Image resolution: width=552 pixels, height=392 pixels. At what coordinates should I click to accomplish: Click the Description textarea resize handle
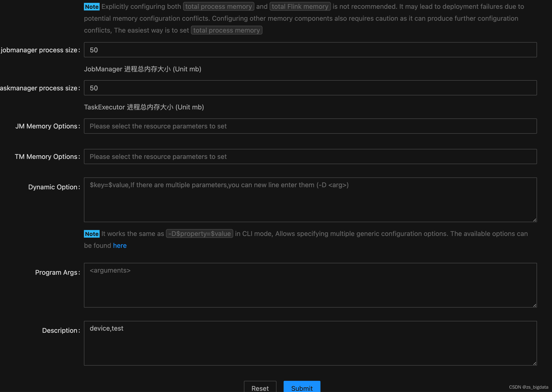(x=534, y=363)
